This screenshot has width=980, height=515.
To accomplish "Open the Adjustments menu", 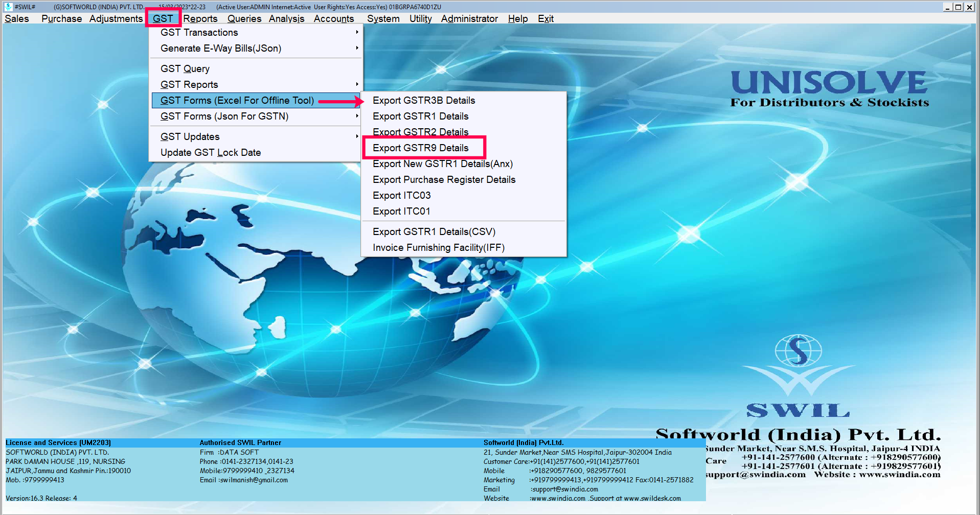I will pos(116,18).
